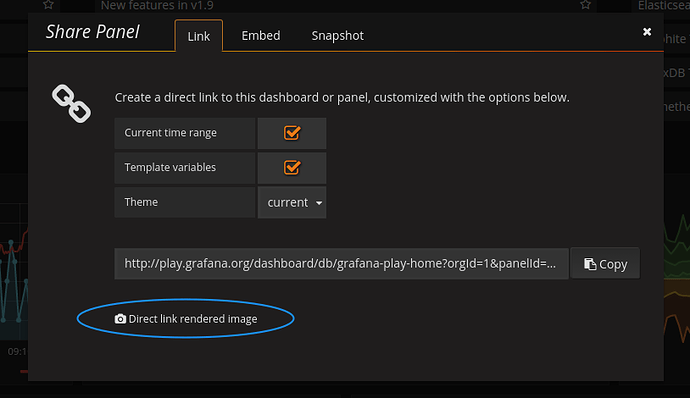
Task: Click the camera icon beside Direct link
Action: (120, 319)
